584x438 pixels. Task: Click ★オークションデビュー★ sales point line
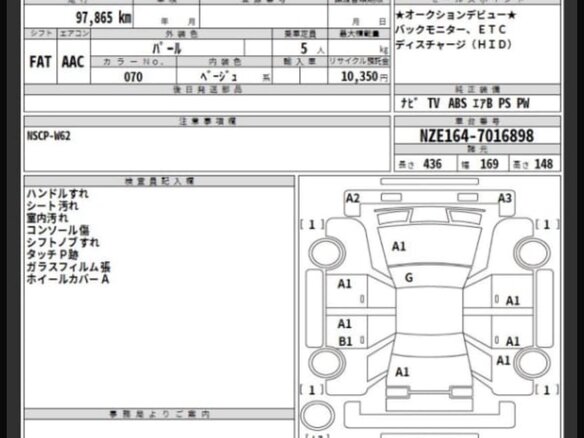(x=456, y=15)
